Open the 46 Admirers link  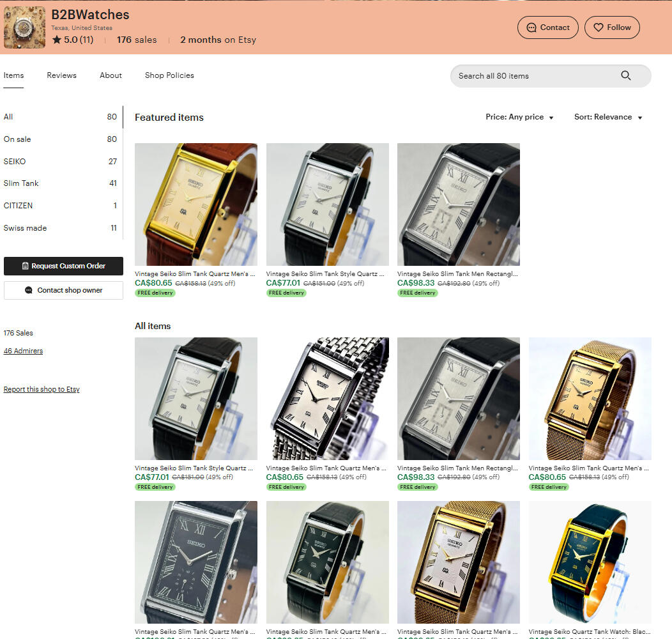(x=23, y=351)
